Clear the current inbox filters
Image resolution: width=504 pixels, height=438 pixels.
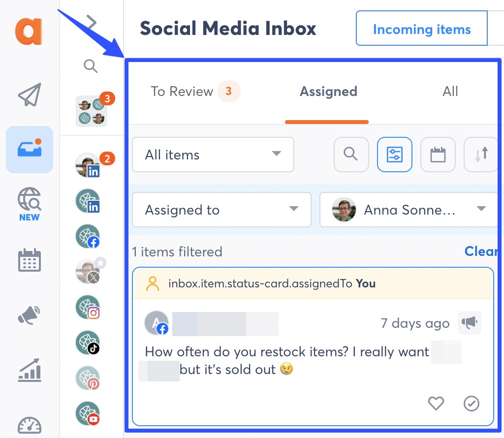pos(483,251)
